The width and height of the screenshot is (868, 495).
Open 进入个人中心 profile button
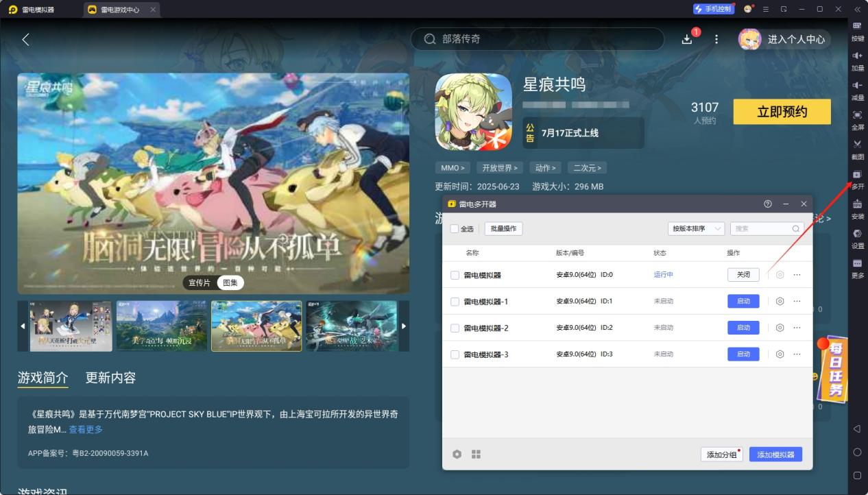click(x=784, y=39)
